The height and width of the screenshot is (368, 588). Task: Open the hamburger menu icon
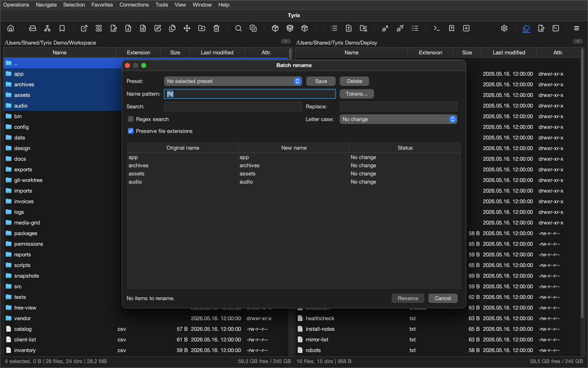pyautogui.click(x=577, y=28)
